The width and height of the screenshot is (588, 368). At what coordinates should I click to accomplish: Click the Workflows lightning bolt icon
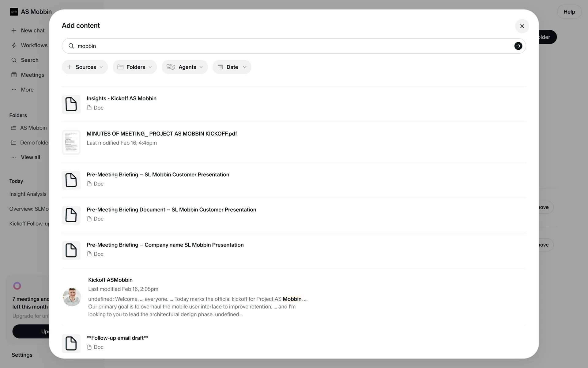tap(14, 45)
